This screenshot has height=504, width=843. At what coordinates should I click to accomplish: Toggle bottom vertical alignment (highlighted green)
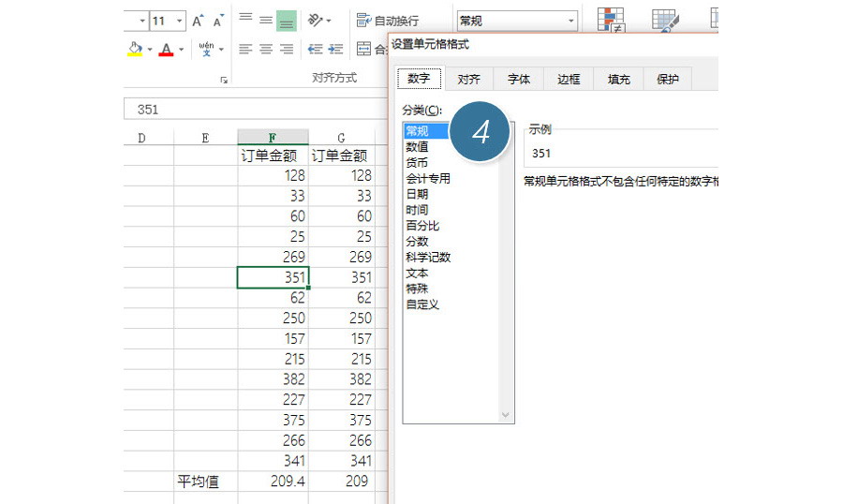click(286, 21)
